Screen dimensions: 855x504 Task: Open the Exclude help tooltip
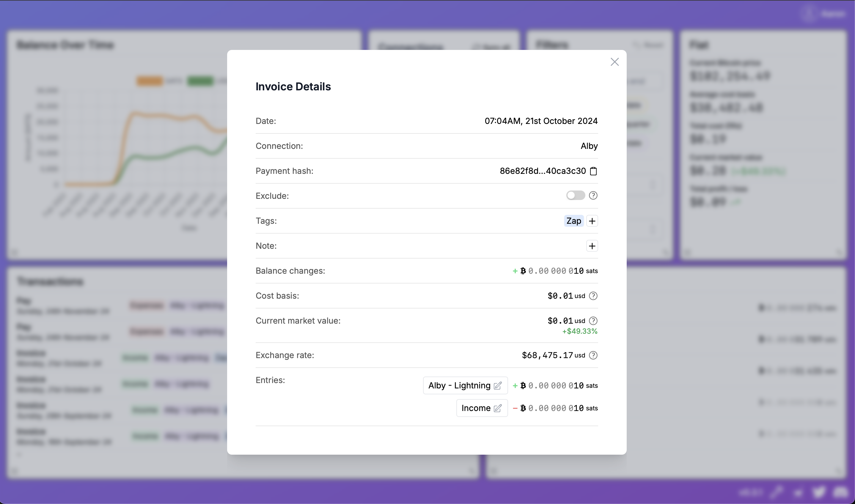593,195
